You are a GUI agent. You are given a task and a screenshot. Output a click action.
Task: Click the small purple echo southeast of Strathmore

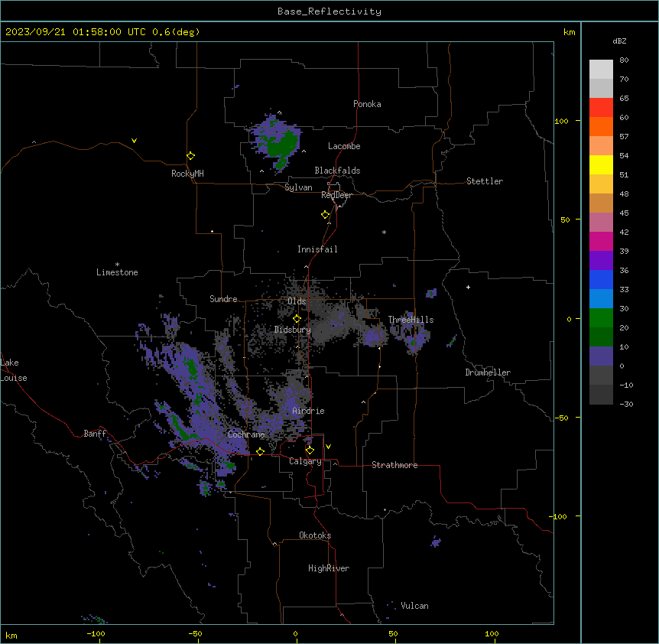click(x=436, y=542)
